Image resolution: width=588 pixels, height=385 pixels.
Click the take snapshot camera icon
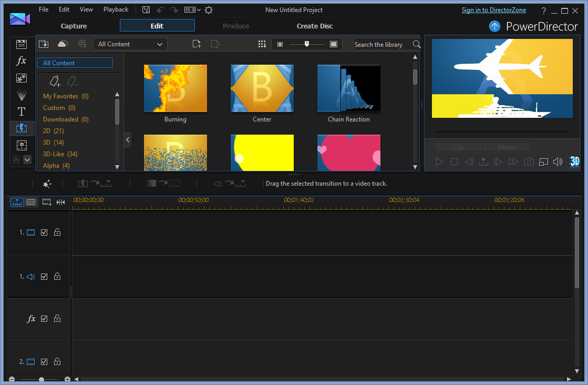click(x=529, y=161)
